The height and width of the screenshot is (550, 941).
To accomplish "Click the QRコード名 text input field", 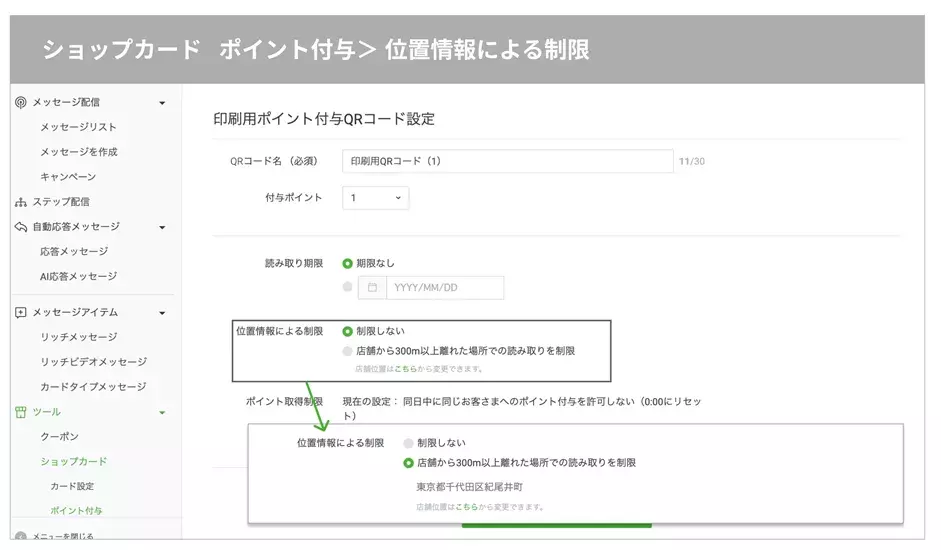I will point(507,162).
